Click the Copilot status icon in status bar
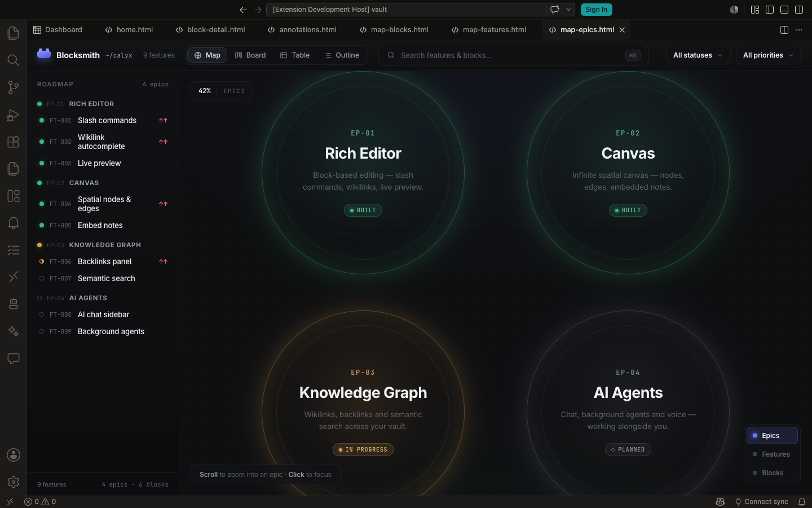Viewport: 812px width, 508px height. click(x=720, y=502)
